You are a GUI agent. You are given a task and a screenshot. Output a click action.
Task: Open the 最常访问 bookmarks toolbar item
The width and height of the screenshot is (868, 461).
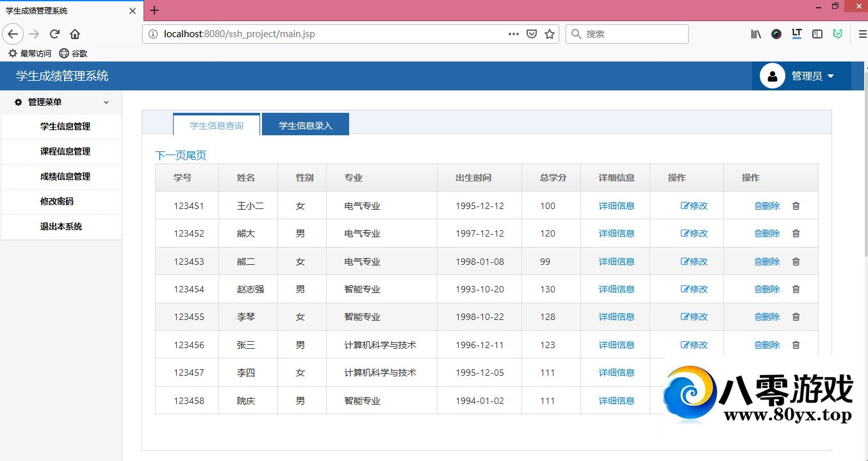click(29, 53)
